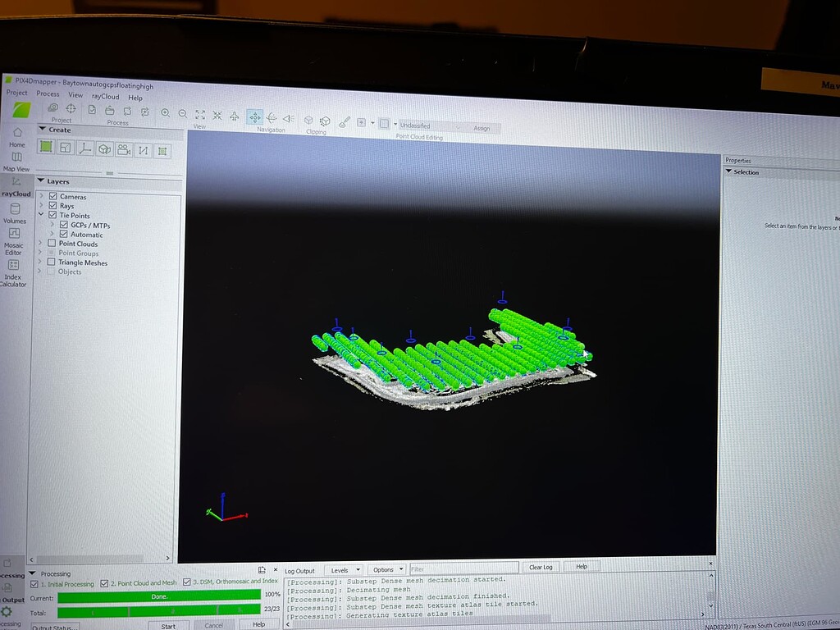Enable the Point Clouds layer checkbox
Screen dimensions: 840x630
[52, 243]
